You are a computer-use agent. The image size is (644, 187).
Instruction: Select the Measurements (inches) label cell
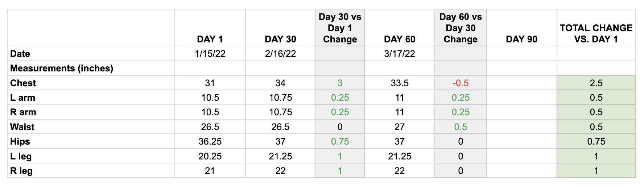[91, 68]
